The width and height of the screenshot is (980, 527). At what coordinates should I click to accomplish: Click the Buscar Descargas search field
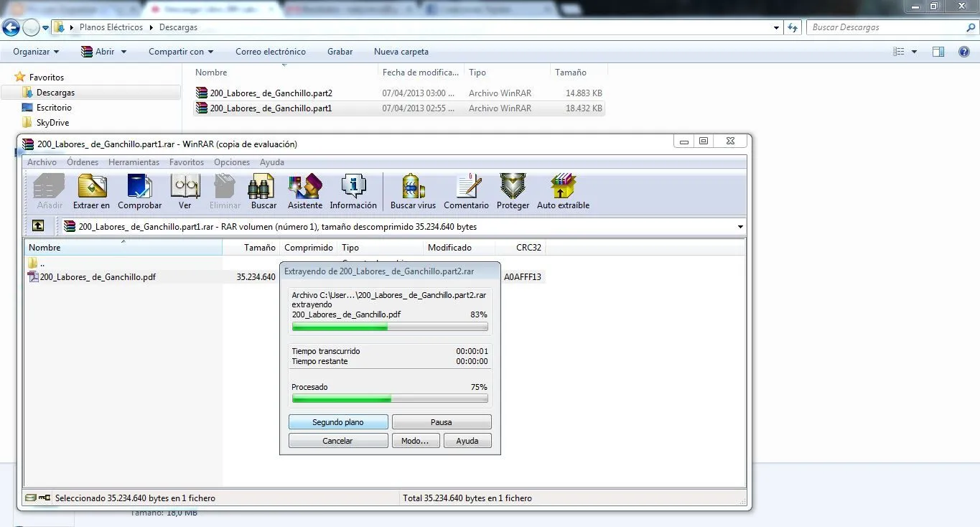click(x=886, y=27)
